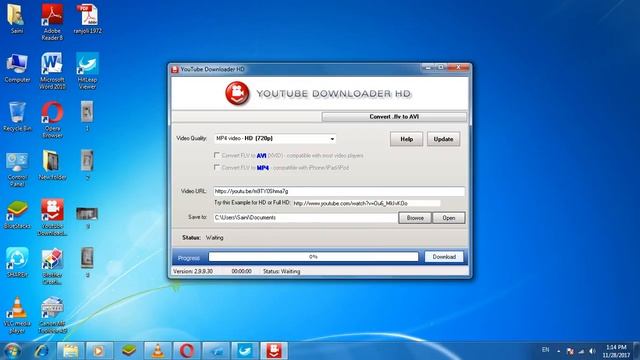
Task: Launch Microsoft Word 2010 shortcut
Action: coord(52,71)
